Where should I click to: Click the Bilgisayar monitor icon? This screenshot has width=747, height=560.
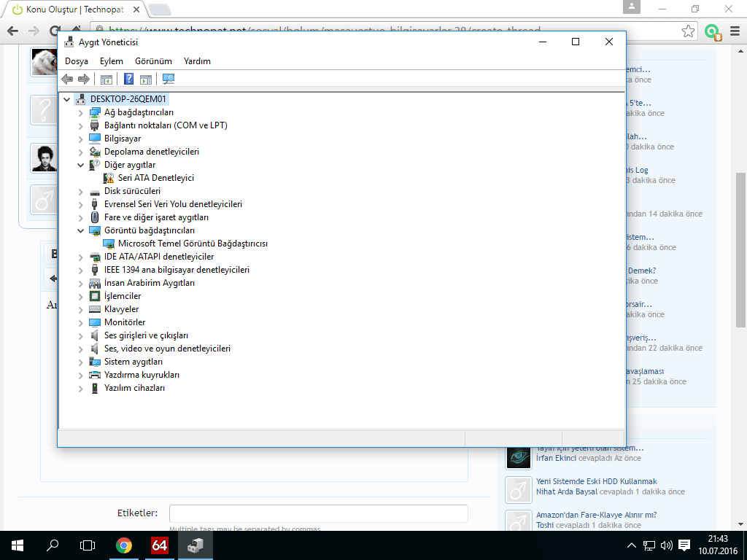coord(95,139)
